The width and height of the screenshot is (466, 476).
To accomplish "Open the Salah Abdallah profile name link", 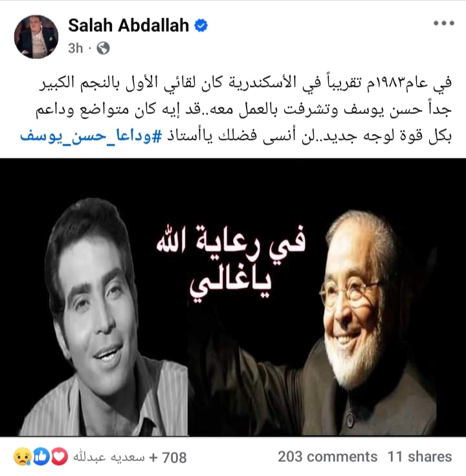I will [128, 25].
